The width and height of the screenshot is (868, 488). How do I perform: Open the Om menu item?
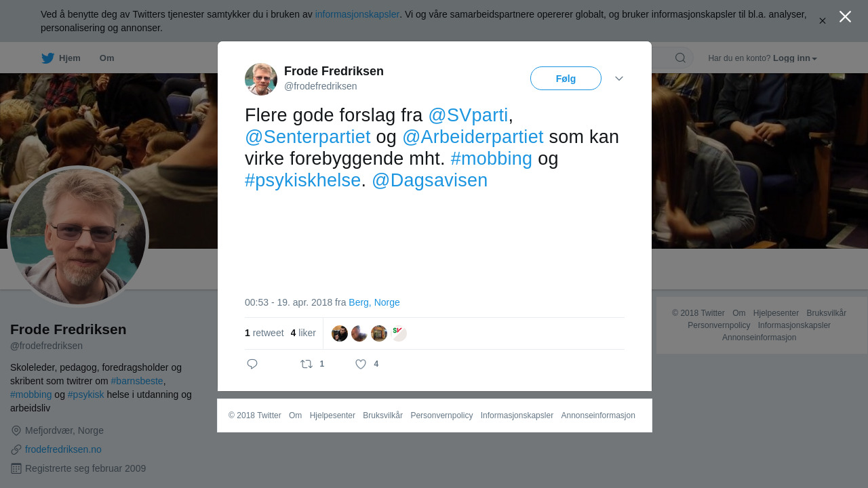[x=107, y=58]
